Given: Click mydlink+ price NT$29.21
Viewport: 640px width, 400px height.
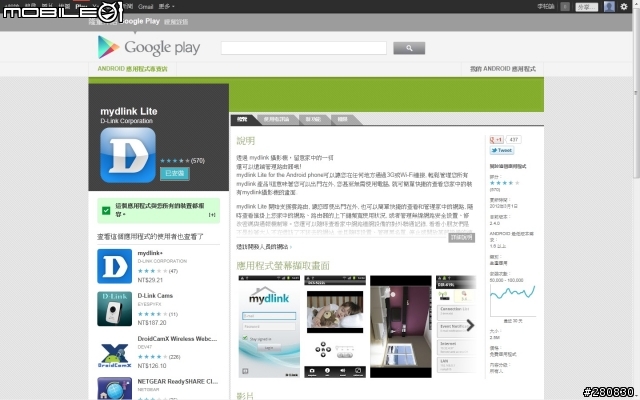Looking at the screenshot, I should [x=150, y=280].
